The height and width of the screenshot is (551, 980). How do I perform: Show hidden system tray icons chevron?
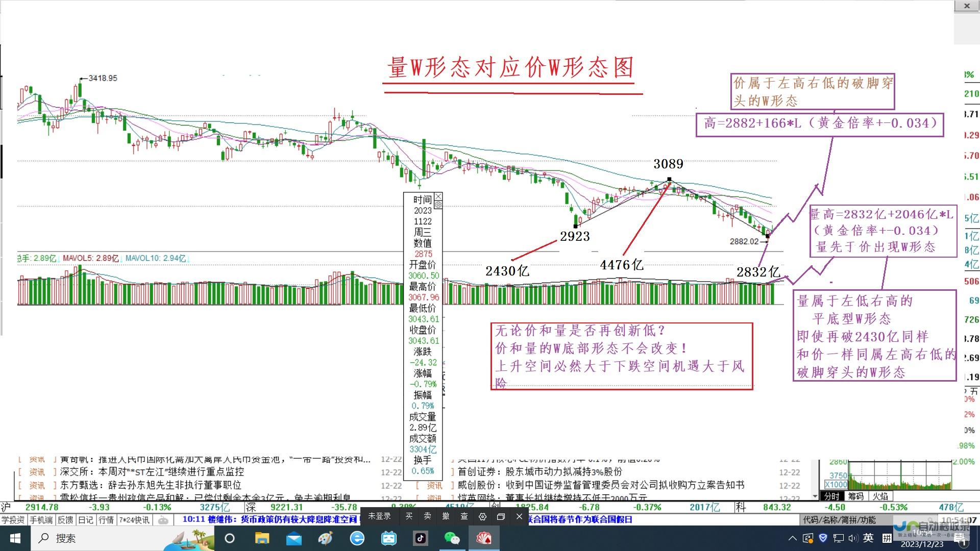tap(792, 538)
